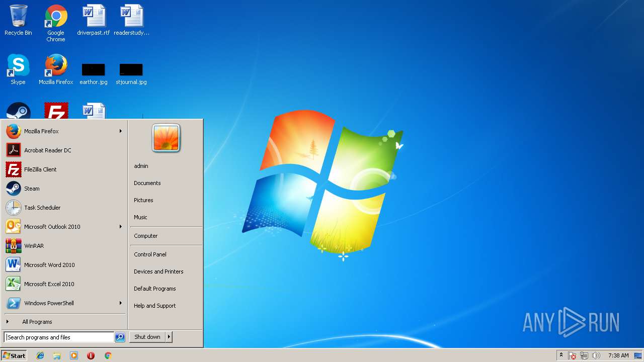
Task: Open Shut down options arrow
Action: [x=169, y=337]
